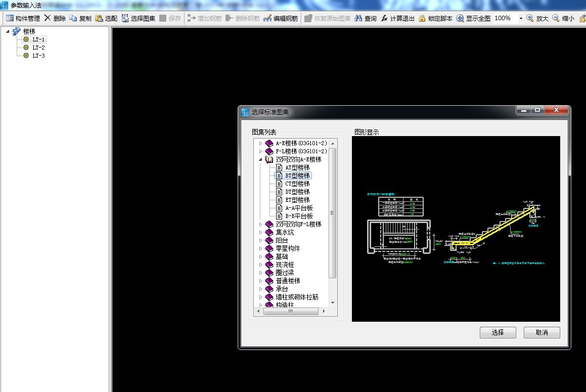Open the 100% zoom level dropdown
The width and height of the screenshot is (586, 392).
pyautogui.click(x=520, y=18)
